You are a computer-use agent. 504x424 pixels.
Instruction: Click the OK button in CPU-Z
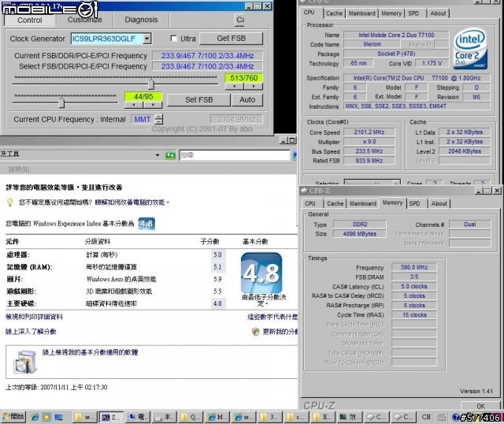(480, 406)
